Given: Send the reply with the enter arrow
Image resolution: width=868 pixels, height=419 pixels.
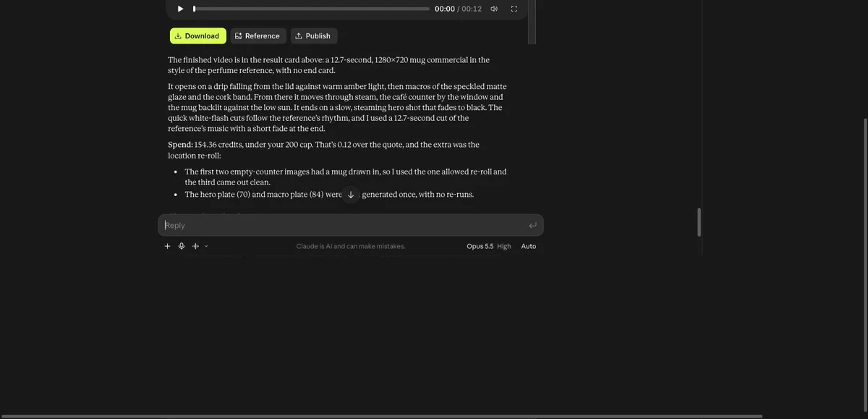Looking at the screenshot, I should tap(533, 225).
